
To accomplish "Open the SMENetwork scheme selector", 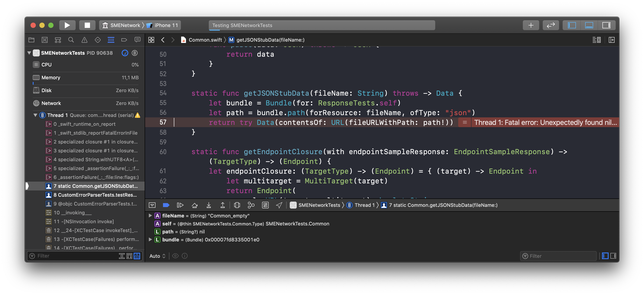I will tap(121, 25).
